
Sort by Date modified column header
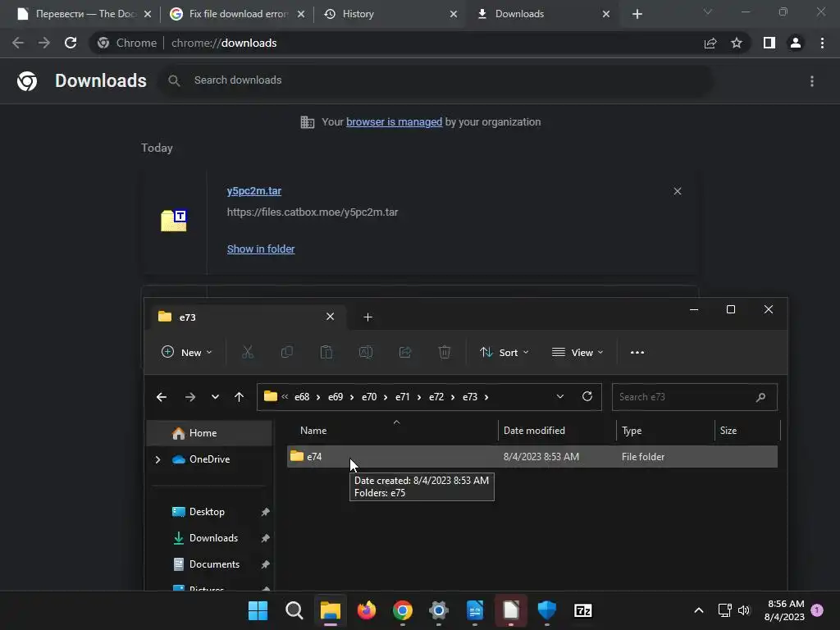point(557,431)
